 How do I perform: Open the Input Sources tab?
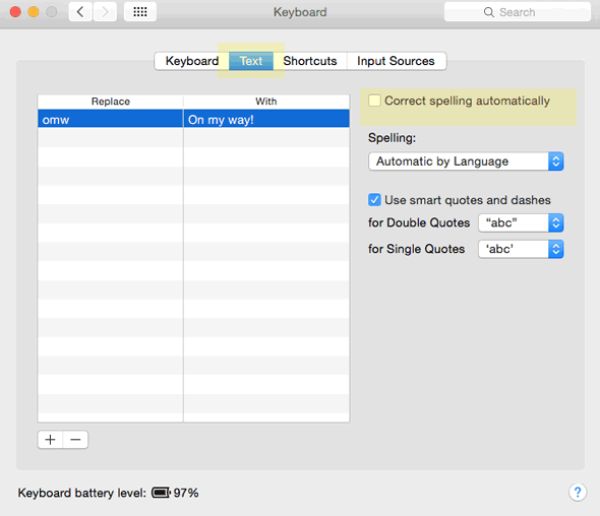(x=396, y=61)
